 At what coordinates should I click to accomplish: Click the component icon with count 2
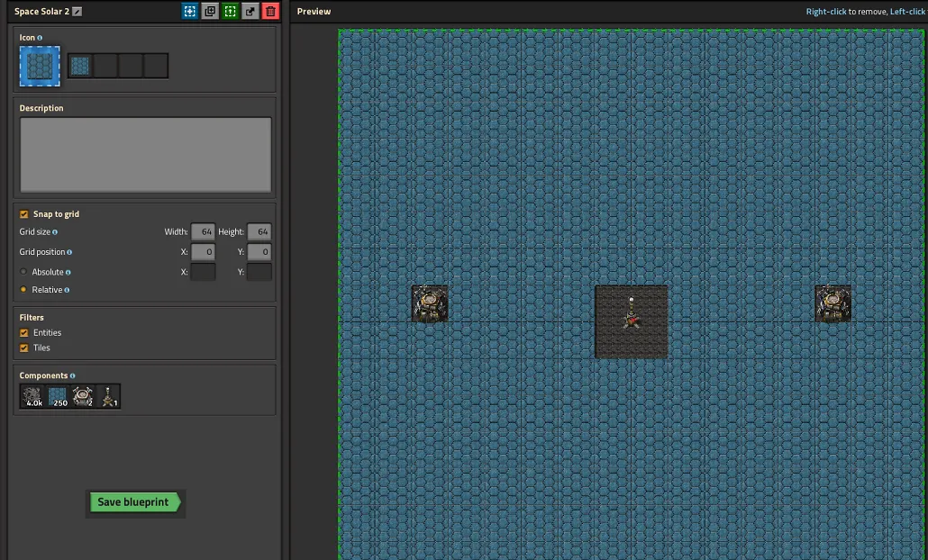coord(83,396)
